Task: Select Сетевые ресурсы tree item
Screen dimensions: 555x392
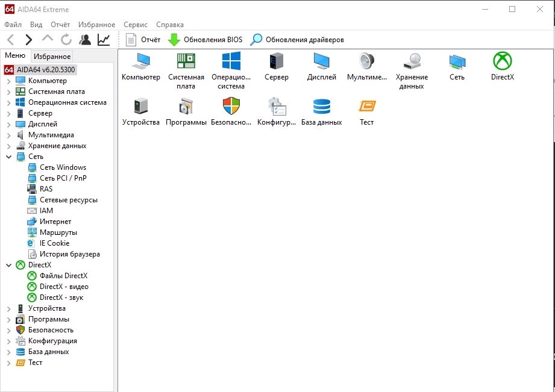Action: click(63, 200)
